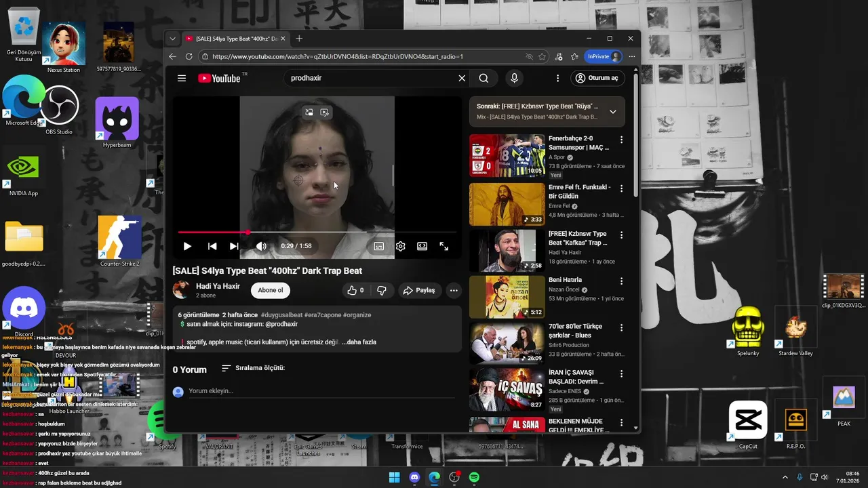Open Spotify from the taskbar

coord(474,477)
